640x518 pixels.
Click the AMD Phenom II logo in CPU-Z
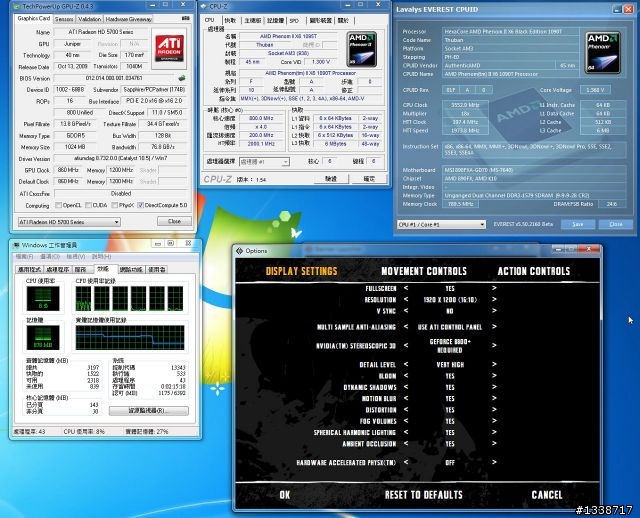pyautogui.click(x=361, y=49)
